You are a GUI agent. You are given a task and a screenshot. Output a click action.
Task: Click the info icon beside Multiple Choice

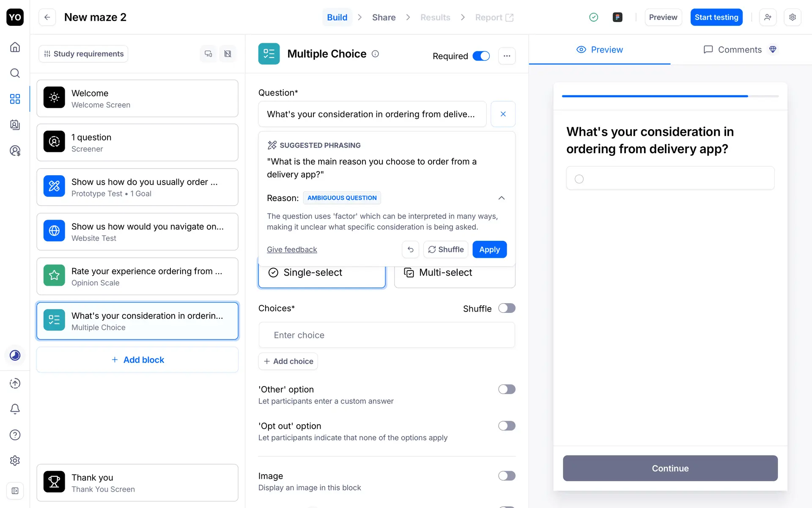375,54
